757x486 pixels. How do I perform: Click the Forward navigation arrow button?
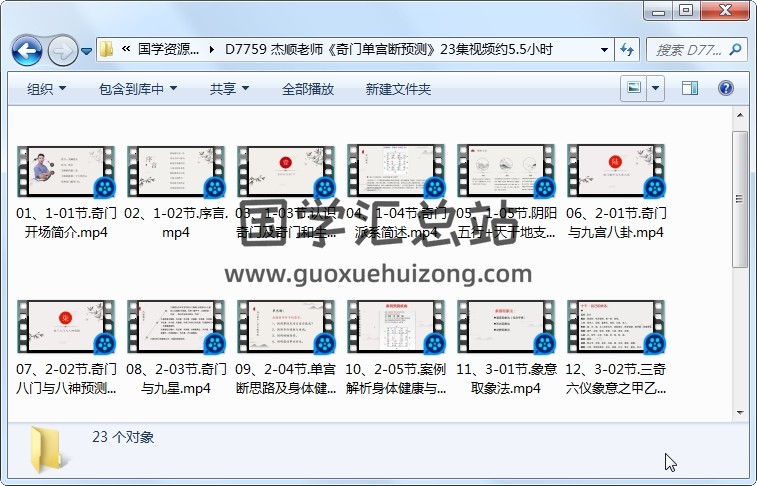point(61,49)
